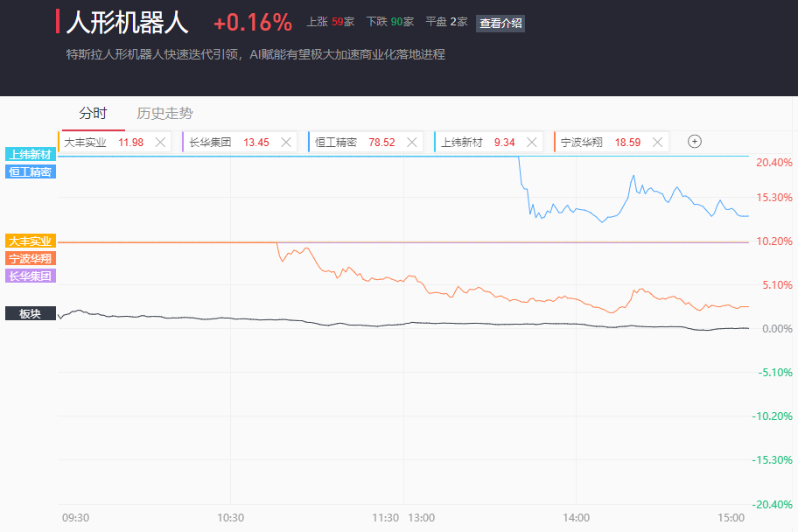Remove 上纬新材 chip via X

[x=531, y=142]
